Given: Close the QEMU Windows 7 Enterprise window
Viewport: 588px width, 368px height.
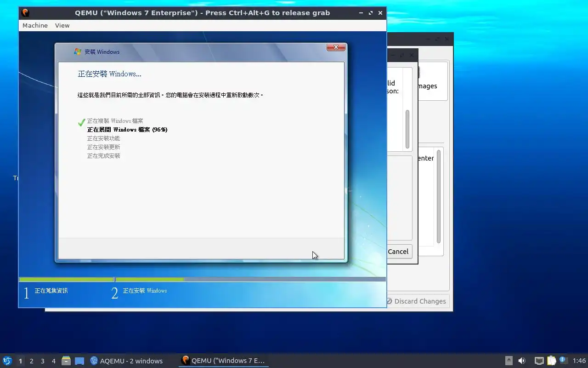Looking at the screenshot, I should click(x=380, y=13).
